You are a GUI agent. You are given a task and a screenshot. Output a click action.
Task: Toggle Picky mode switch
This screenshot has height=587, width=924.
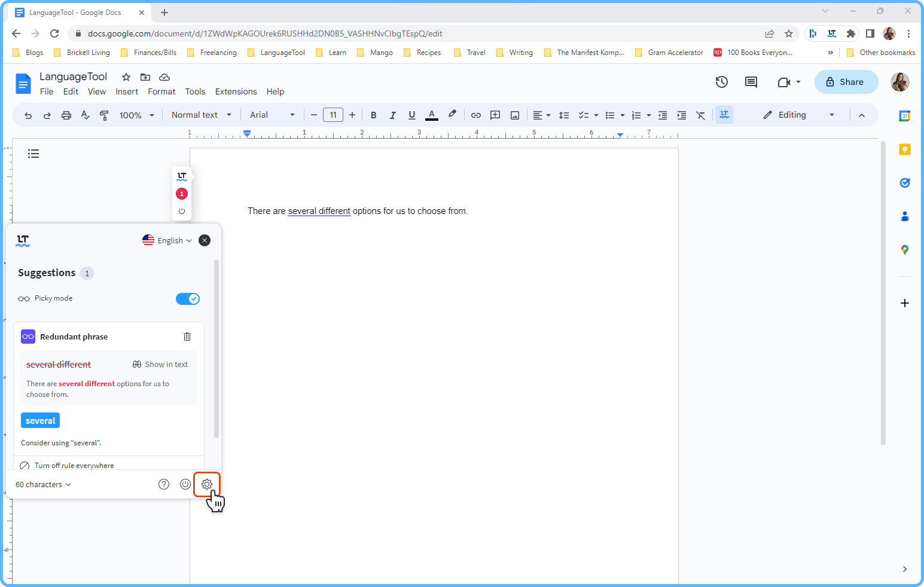[x=188, y=299]
